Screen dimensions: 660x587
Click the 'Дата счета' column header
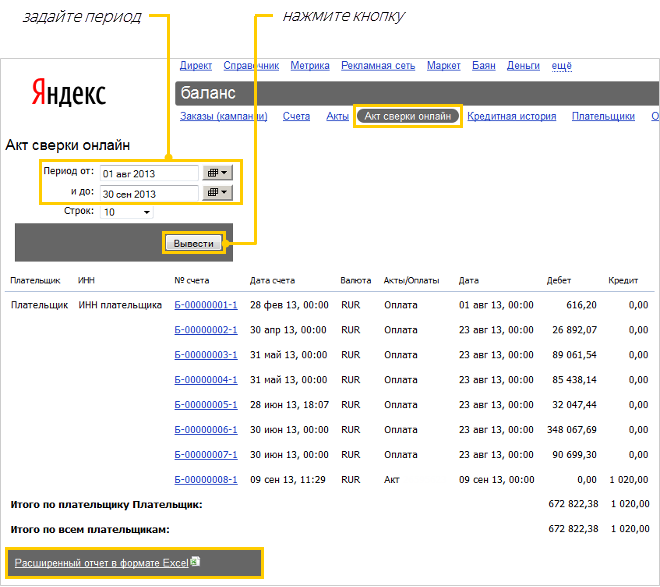pos(272,281)
